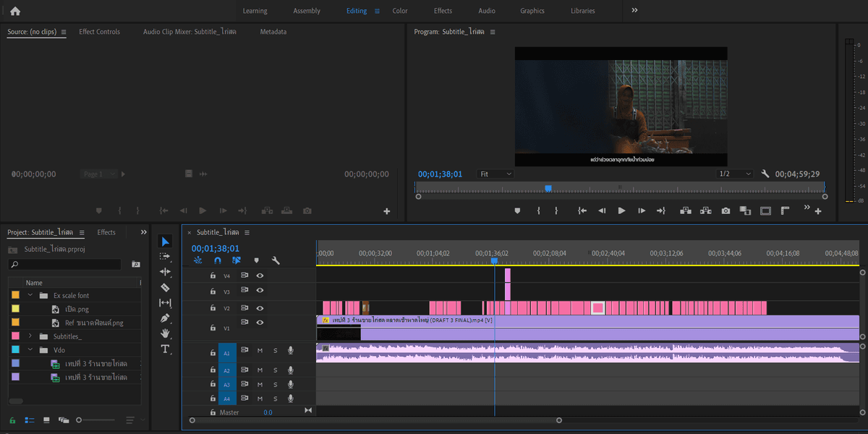Expand the Subtitles_ bin

[30, 336]
